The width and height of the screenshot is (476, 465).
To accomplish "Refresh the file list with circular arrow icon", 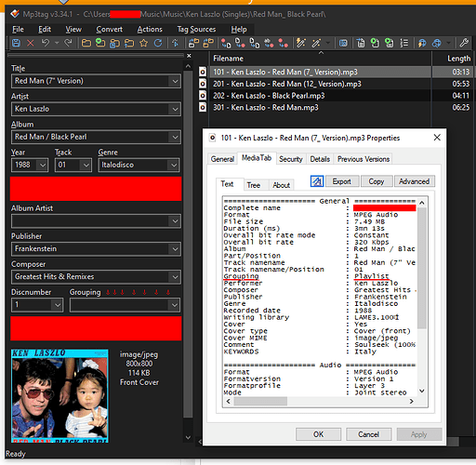I will pyautogui.click(x=158, y=43).
